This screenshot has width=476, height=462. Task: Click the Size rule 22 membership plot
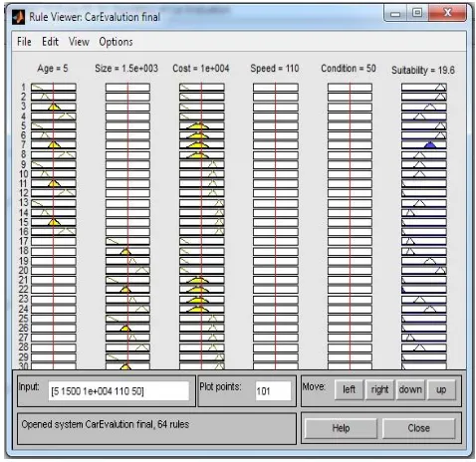[x=127, y=290]
